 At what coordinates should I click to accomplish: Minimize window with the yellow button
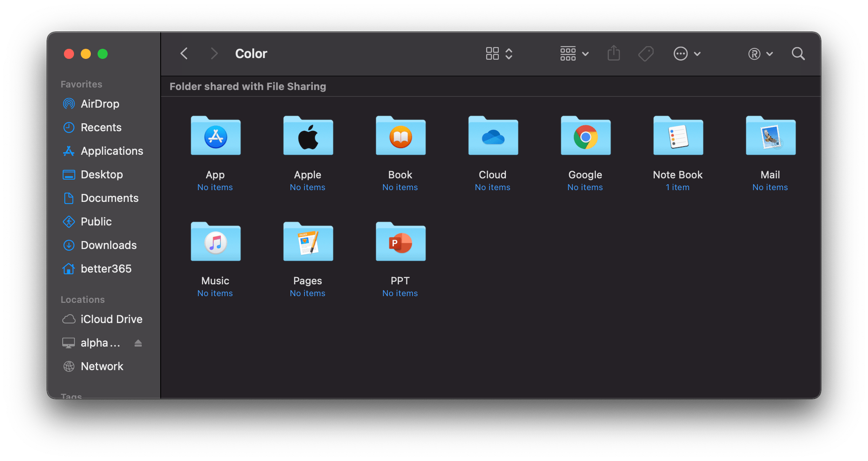click(x=86, y=54)
